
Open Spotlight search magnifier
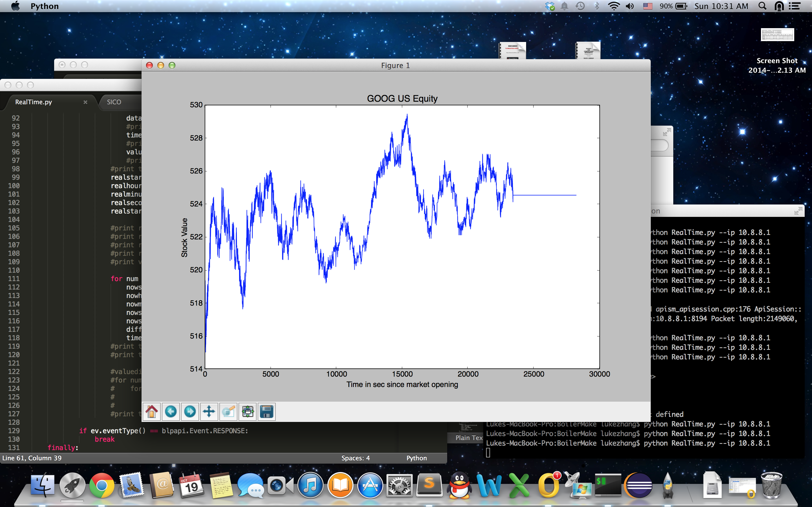click(x=762, y=6)
